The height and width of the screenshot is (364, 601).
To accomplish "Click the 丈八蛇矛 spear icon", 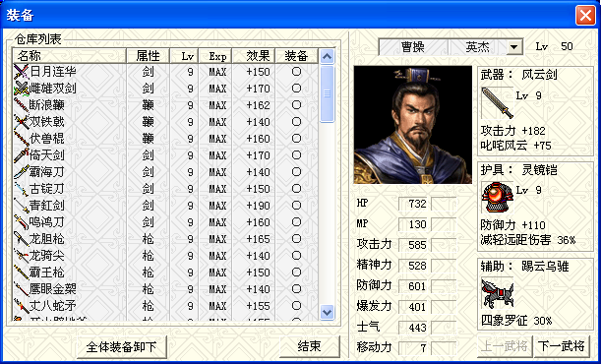I will (x=21, y=306).
